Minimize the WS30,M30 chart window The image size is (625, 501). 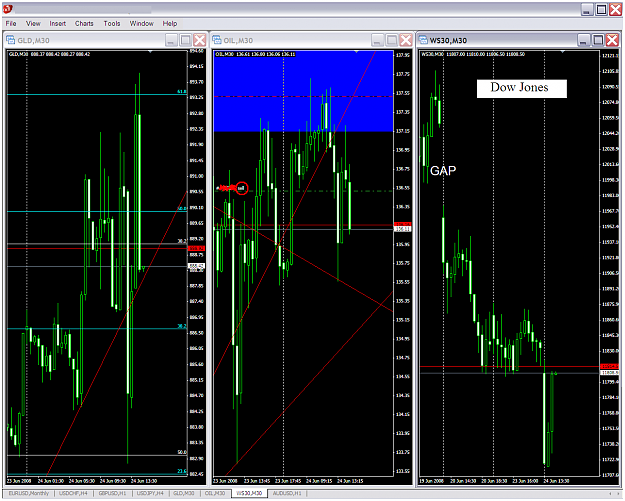584,40
